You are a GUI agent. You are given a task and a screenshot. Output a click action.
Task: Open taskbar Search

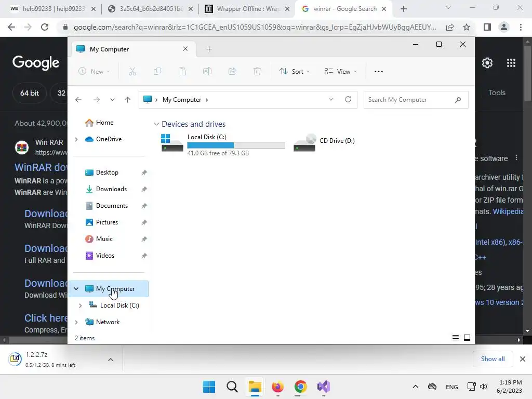tap(232, 387)
